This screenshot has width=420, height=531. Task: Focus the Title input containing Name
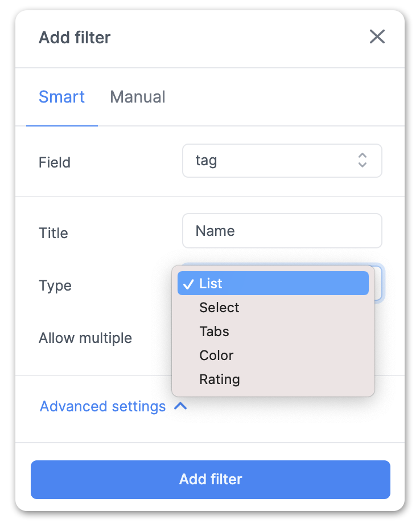[282, 231]
